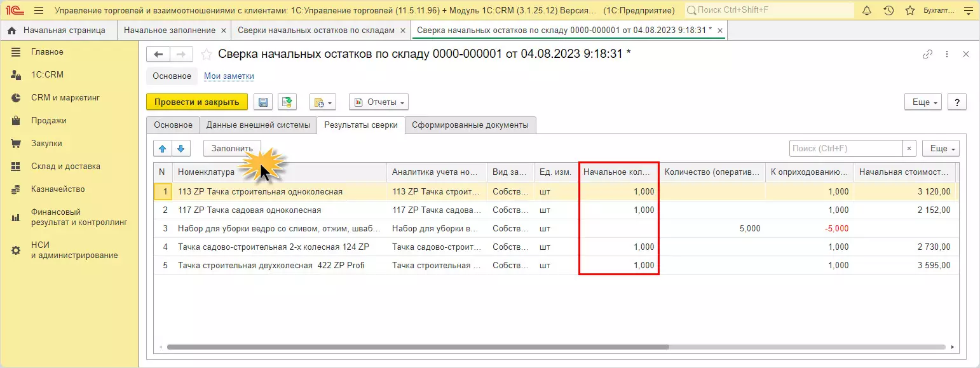
Task: Expand the Отчеты dropdown
Action: pos(379,102)
